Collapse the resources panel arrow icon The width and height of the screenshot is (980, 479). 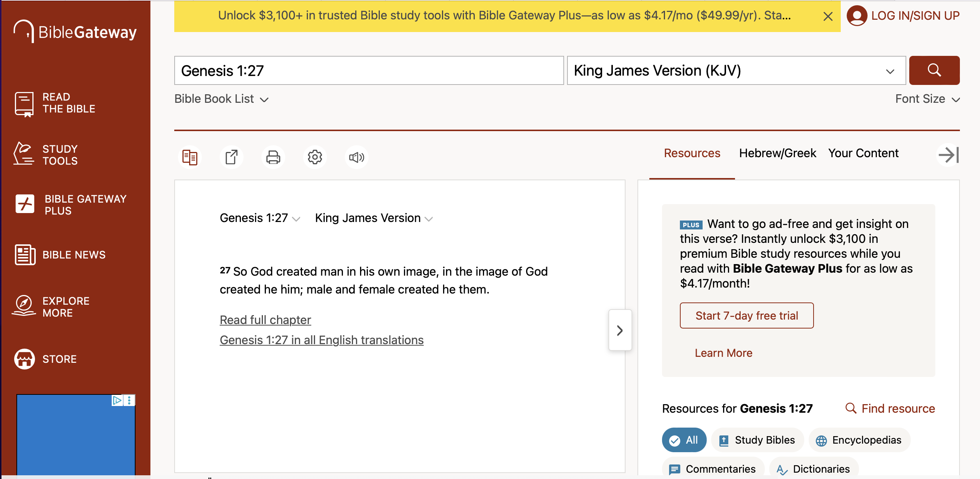point(948,155)
